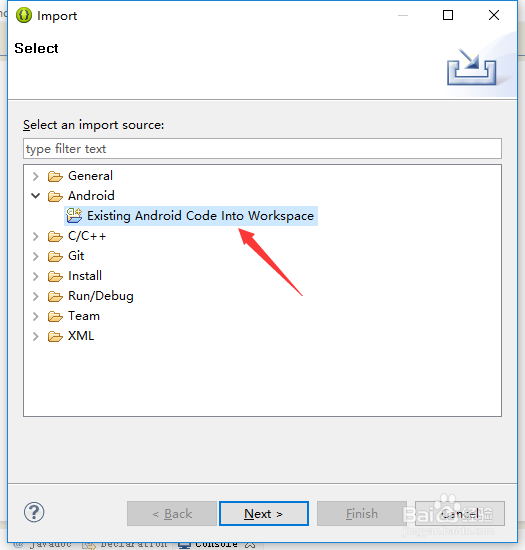Click the help question mark icon
Image resolution: width=525 pixels, height=550 pixels.
34,512
